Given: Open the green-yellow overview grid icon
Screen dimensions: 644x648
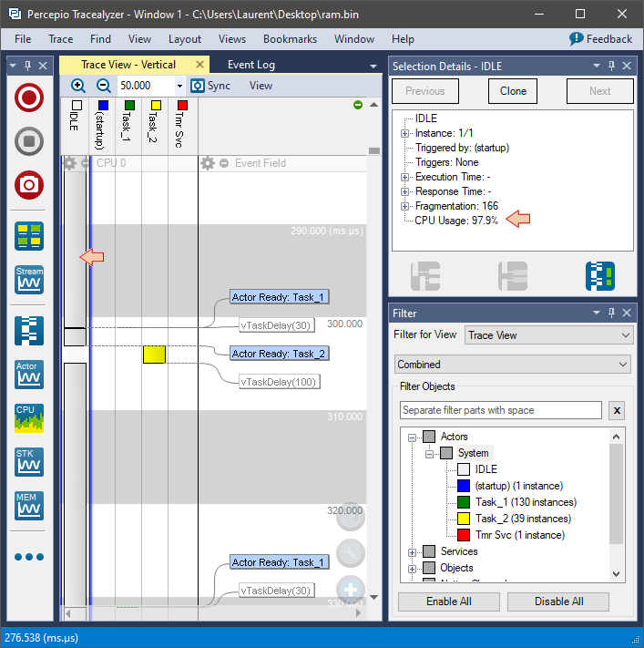Looking at the screenshot, I should [29, 236].
